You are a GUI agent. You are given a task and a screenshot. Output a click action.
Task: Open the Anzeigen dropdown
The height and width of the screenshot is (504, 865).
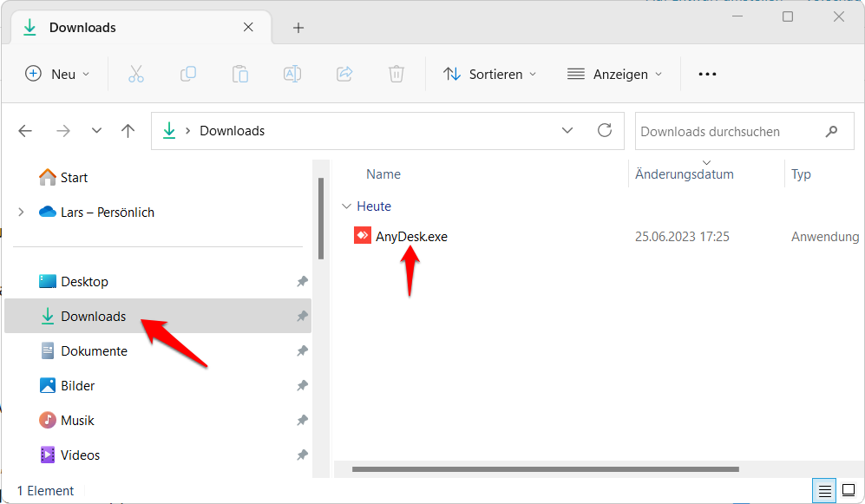click(x=614, y=74)
